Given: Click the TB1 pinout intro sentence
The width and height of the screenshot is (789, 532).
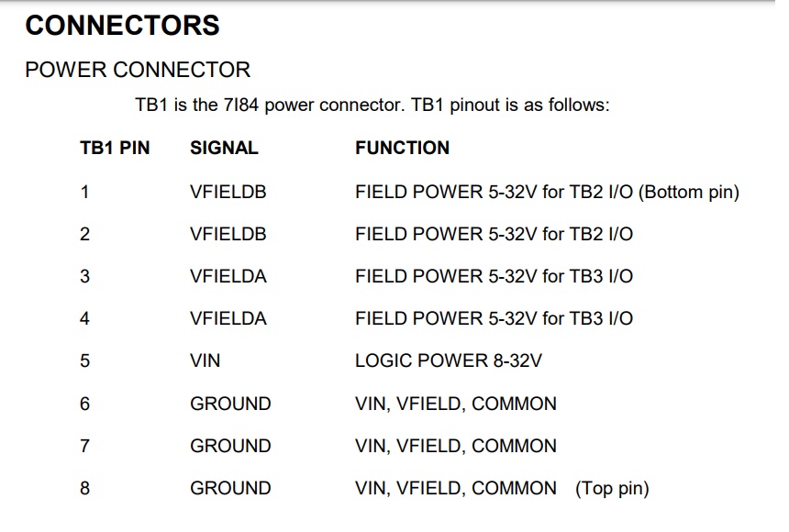Looking at the screenshot, I should tap(372, 105).
